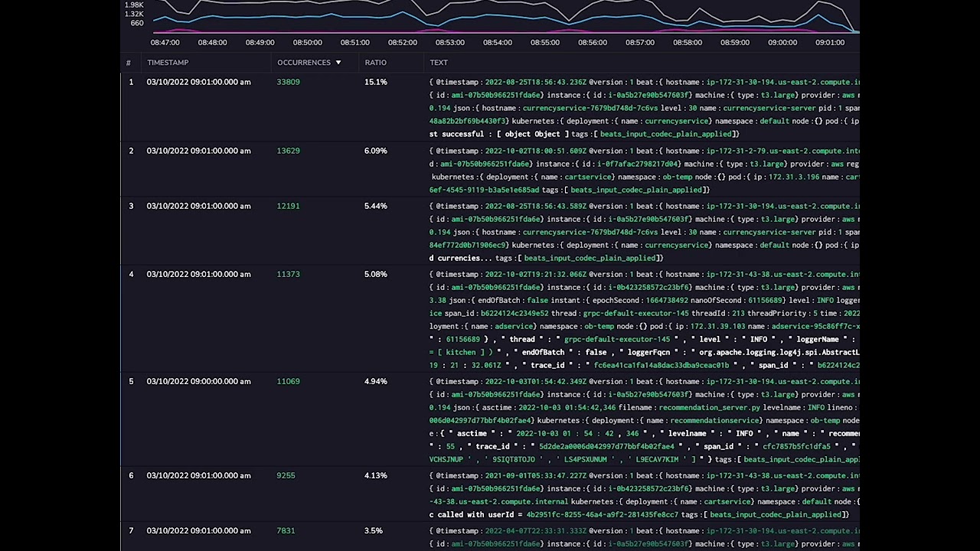Click ratio cell 3.5%
This screenshot has height=551, width=980.
(x=374, y=530)
